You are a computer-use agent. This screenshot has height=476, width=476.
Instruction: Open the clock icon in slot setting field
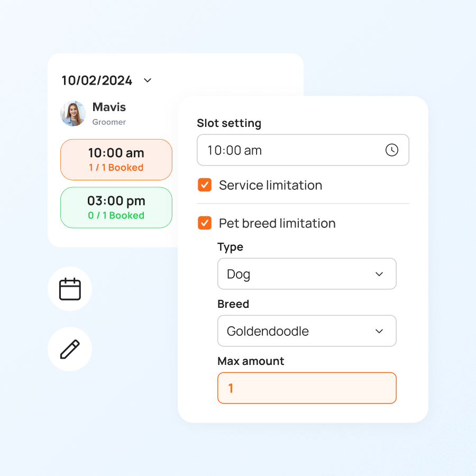click(x=392, y=150)
